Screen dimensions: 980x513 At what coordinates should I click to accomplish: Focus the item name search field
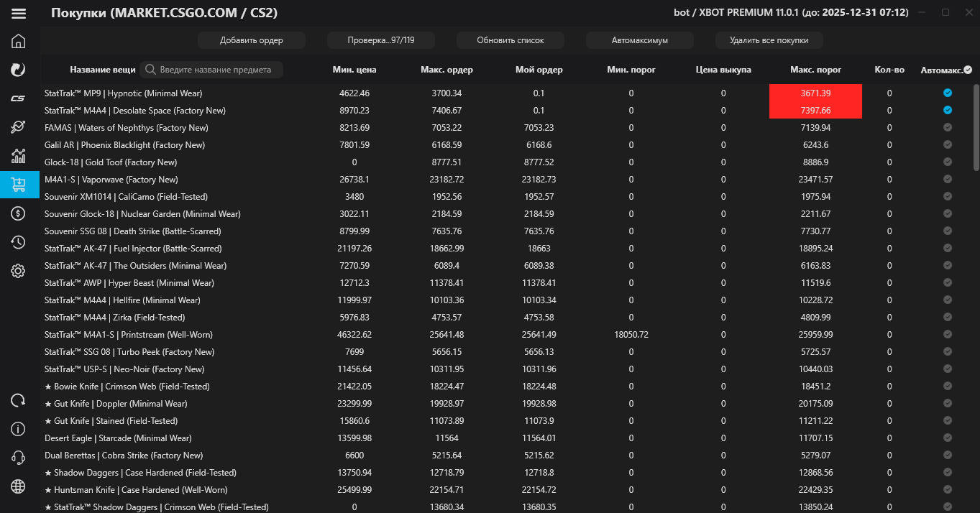point(215,70)
